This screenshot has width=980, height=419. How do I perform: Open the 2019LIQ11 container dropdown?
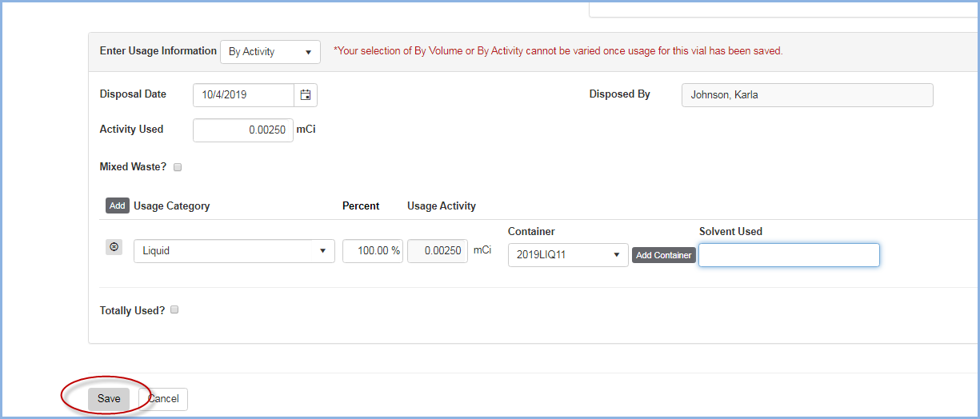coord(568,255)
